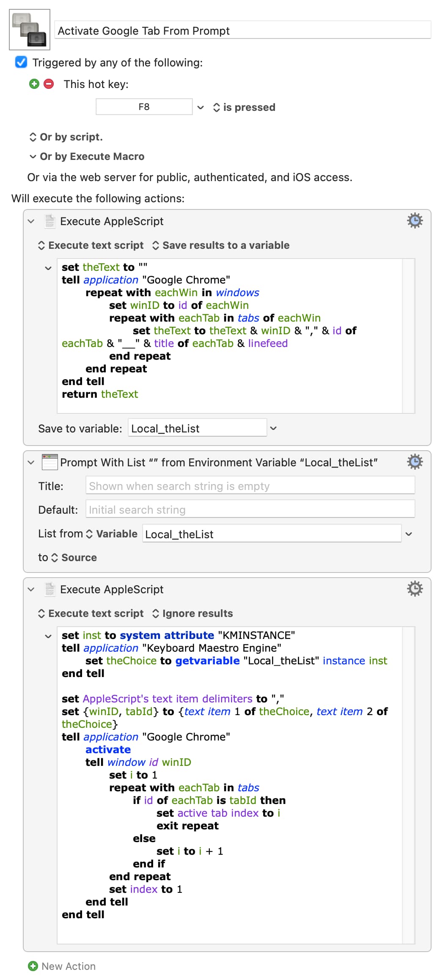Open the 'Save to variable' name dropdown
Viewport: 440px width, 980px height.
coord(273,428)
